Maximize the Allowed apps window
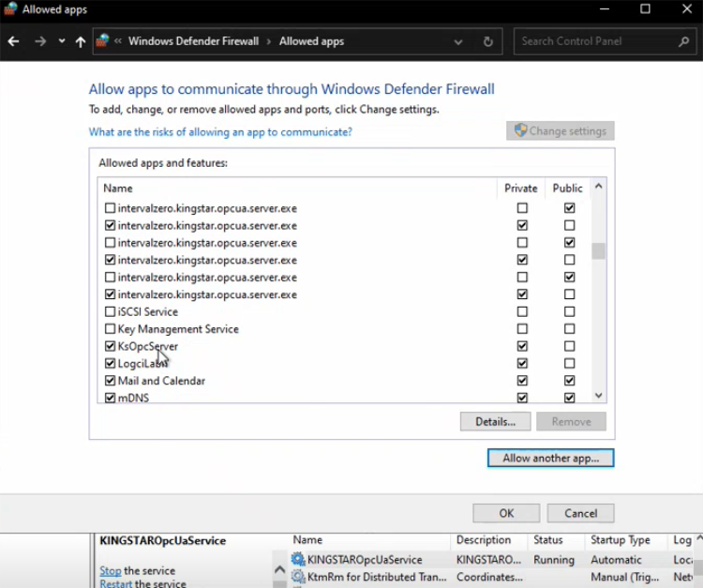The width and height of the screenshot is (703, 588). (645, 9)
